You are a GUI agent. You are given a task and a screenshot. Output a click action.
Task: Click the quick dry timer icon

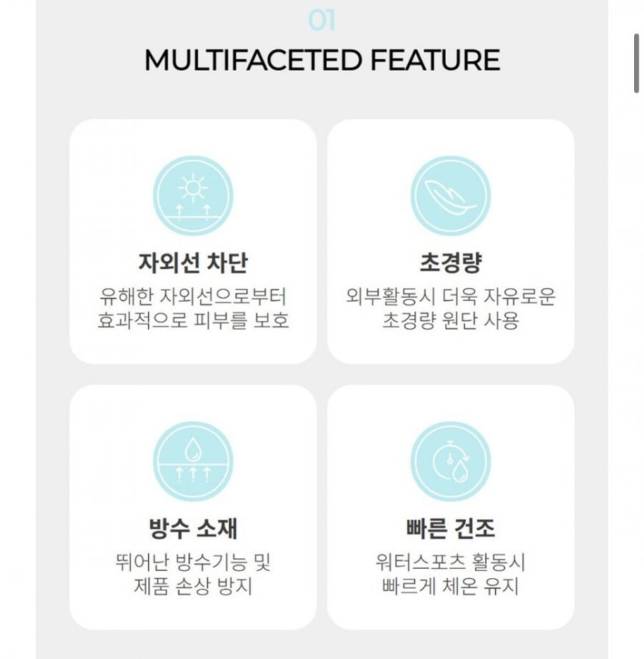click(x=450, y=461)
